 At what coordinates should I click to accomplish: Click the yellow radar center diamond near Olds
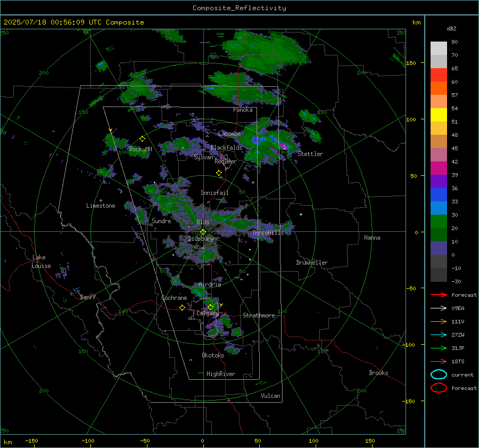[x=203, y=232]
